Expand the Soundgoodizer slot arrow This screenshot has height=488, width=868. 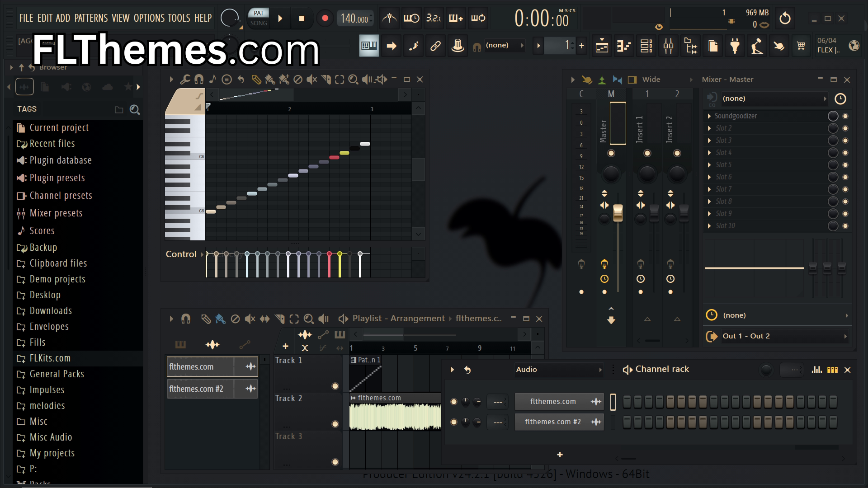tap(709, 116)
